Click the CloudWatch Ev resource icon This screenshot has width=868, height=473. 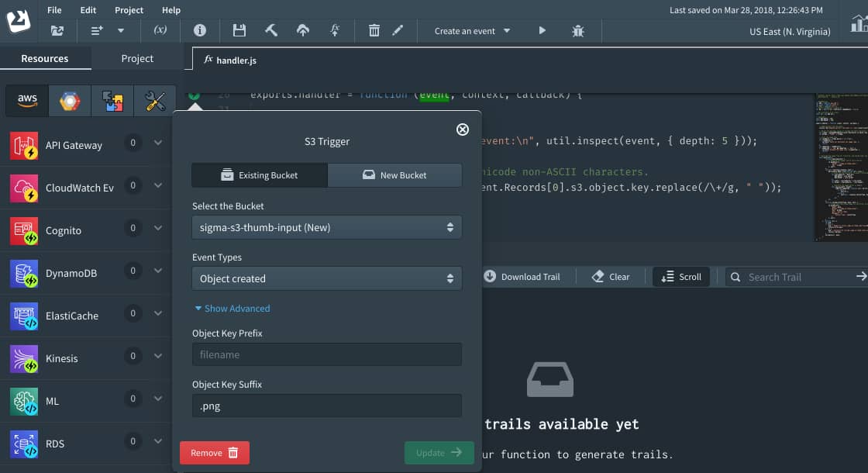[24, 188]
